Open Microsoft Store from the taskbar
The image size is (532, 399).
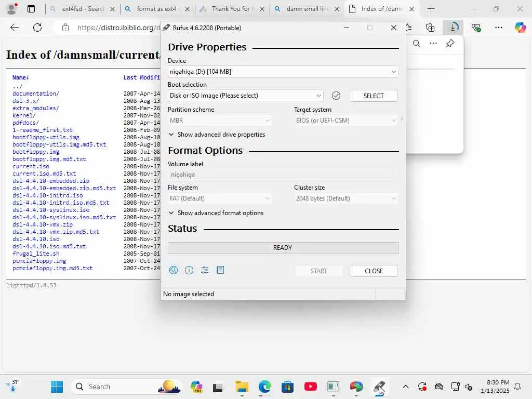287,387
